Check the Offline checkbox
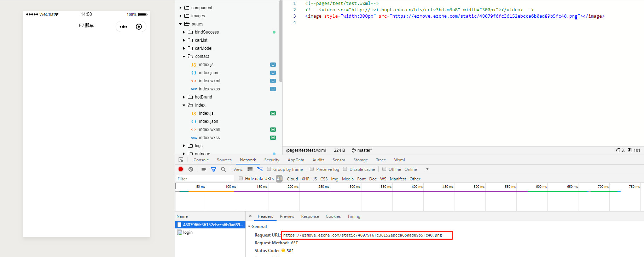Viewport: 644px width, 257px height. click(x=384, y=169)
